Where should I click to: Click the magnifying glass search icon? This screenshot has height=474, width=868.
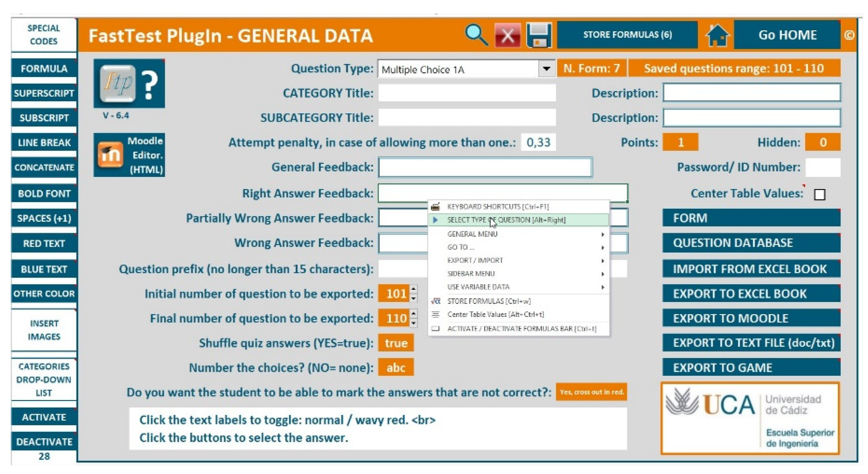(476, 35)
